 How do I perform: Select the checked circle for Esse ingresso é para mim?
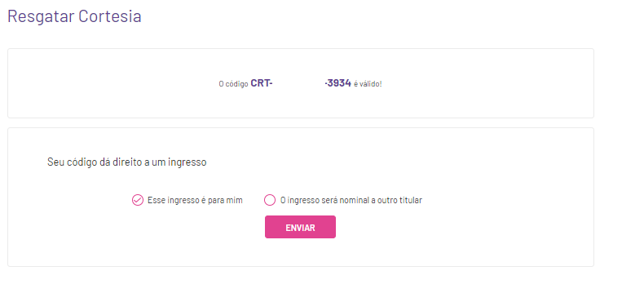(x=138, y=200)
